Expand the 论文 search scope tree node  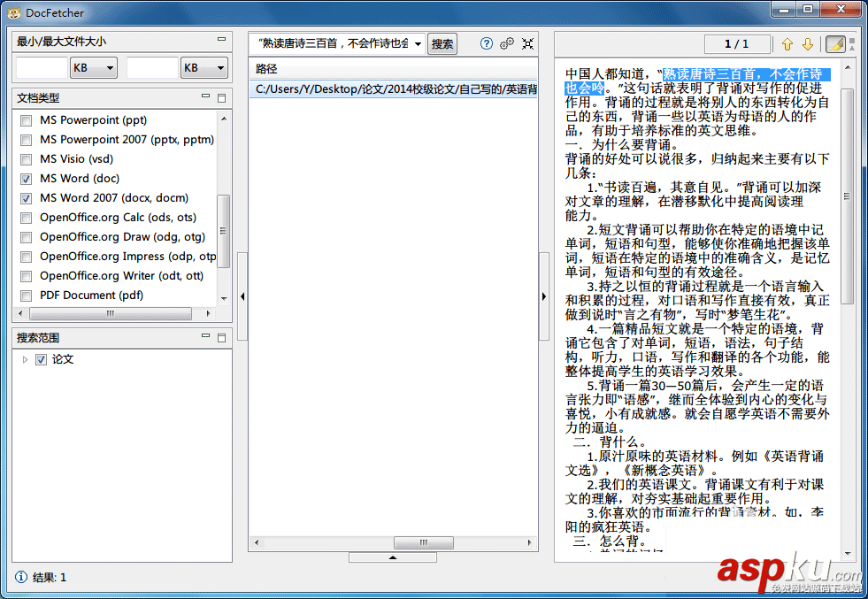(x=24, y=358)
